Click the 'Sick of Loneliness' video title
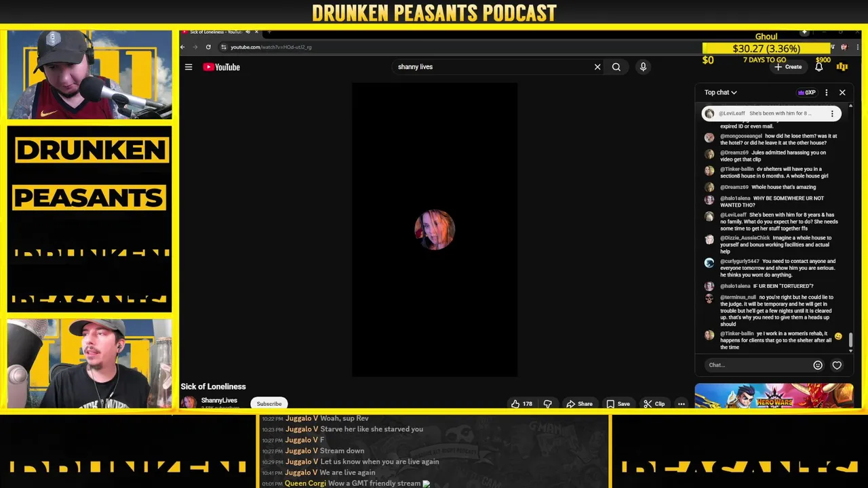 (x=213, y=386)
